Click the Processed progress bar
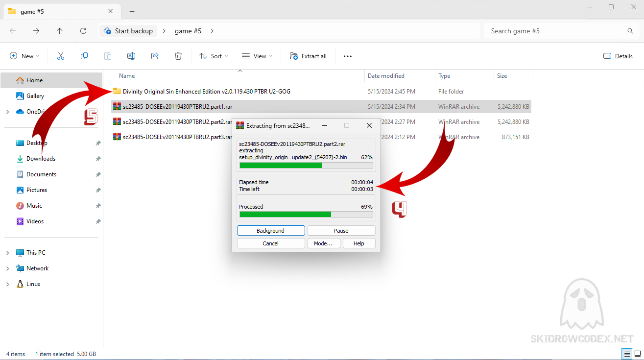This screenshot has width=644, height=360. (x=306, y=214)
